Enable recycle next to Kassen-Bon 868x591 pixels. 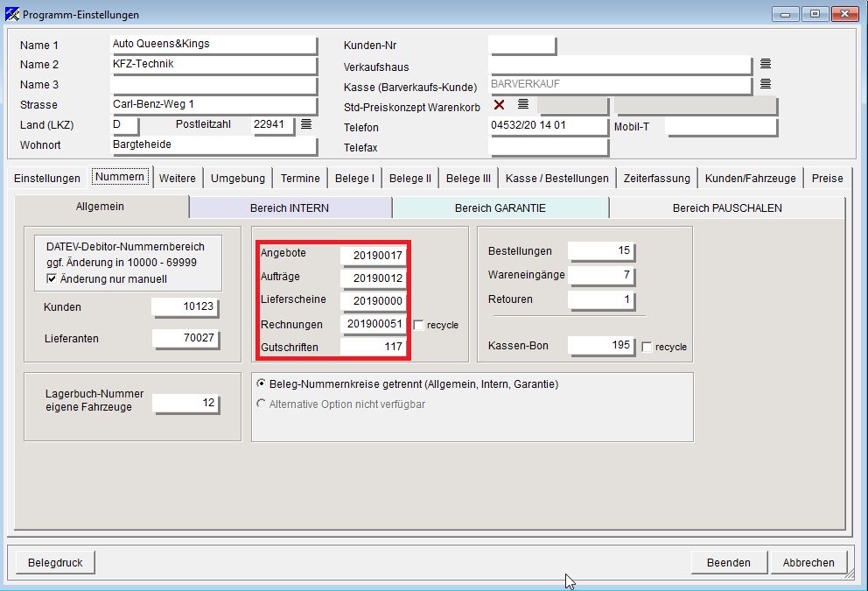[x=647, y=347]
